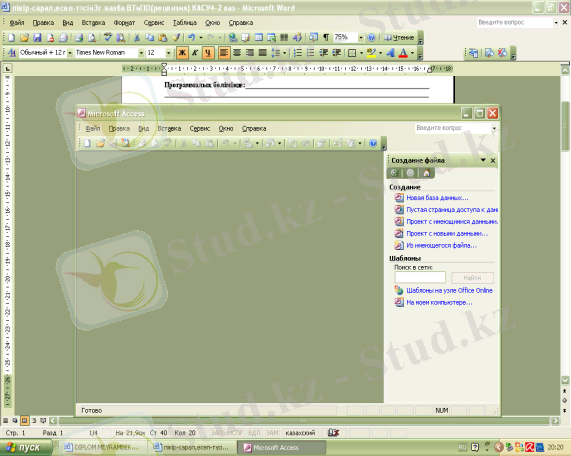
Task: Expand the font color dropdown arrow
Action: pyautogui.click(x=412, y=53)
